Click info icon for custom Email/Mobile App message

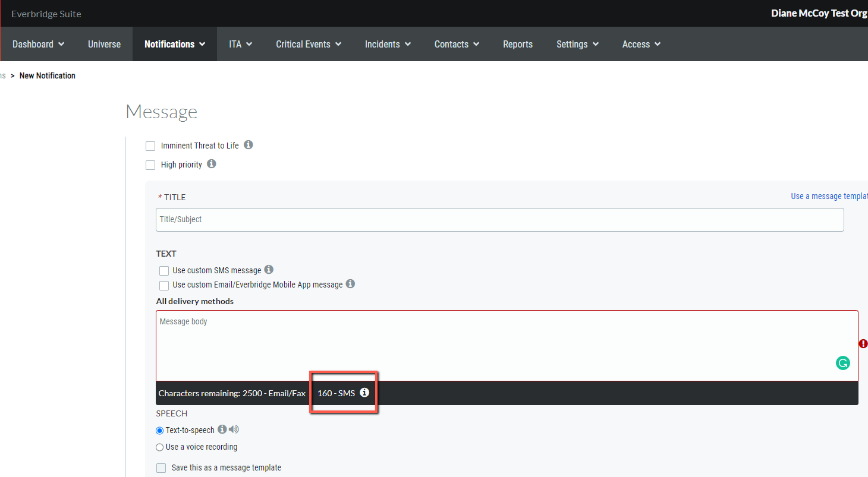350,284
